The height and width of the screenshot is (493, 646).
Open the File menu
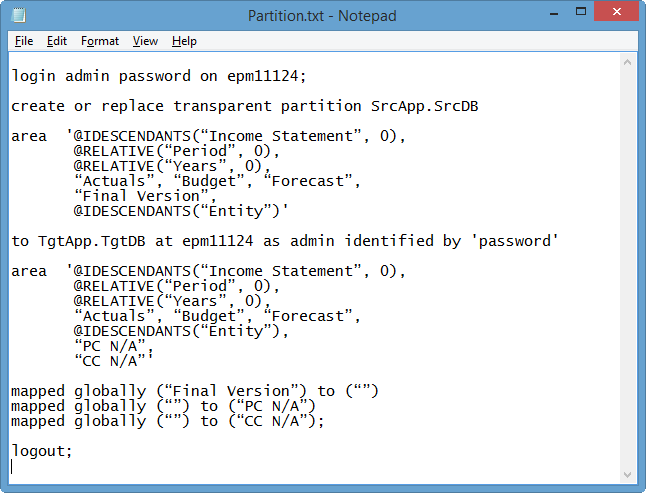click(24, 41)
